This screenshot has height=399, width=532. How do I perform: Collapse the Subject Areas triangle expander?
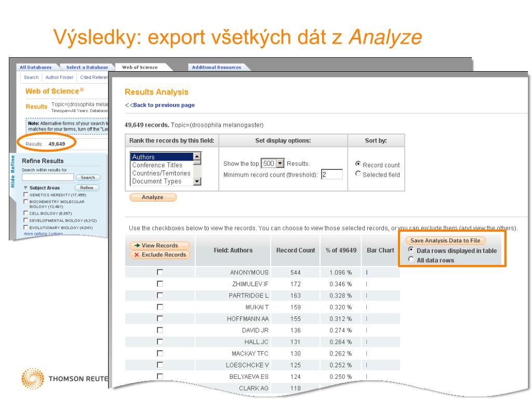pyautogui.click(x=25, y=188)
